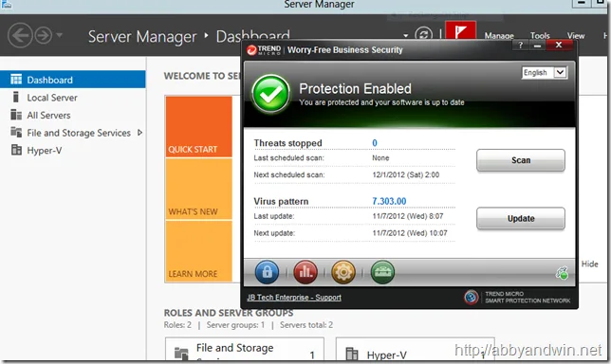Viewport: 611px width, 364px height.
Task: Click Next scheduled scan date 12/1/2012
Action: (406, 174)
